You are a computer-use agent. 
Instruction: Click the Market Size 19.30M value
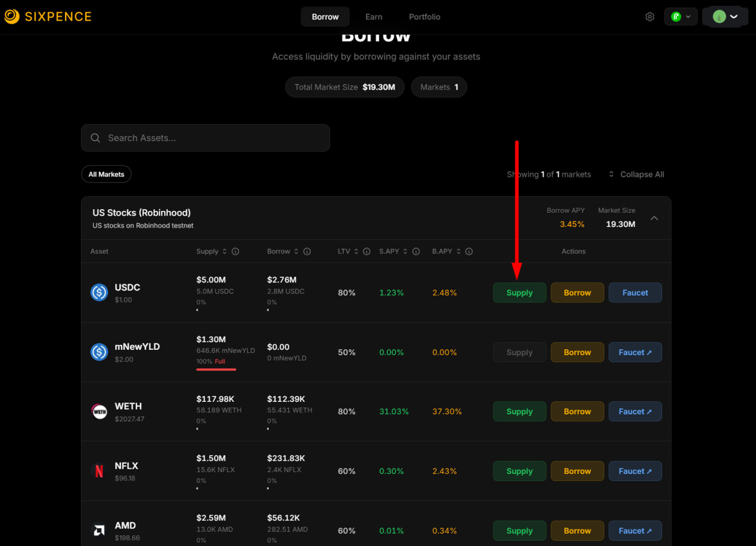pos(621,224)
